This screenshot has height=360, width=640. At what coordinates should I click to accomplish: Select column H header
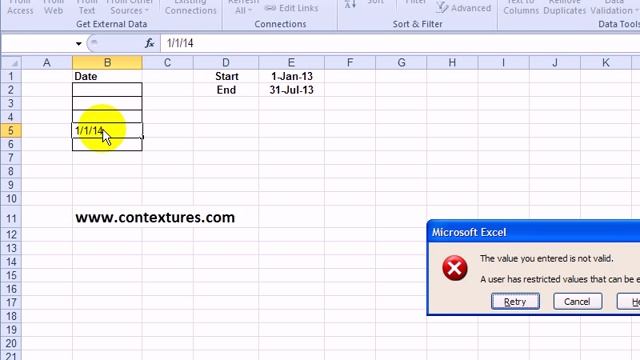(452, 63)
